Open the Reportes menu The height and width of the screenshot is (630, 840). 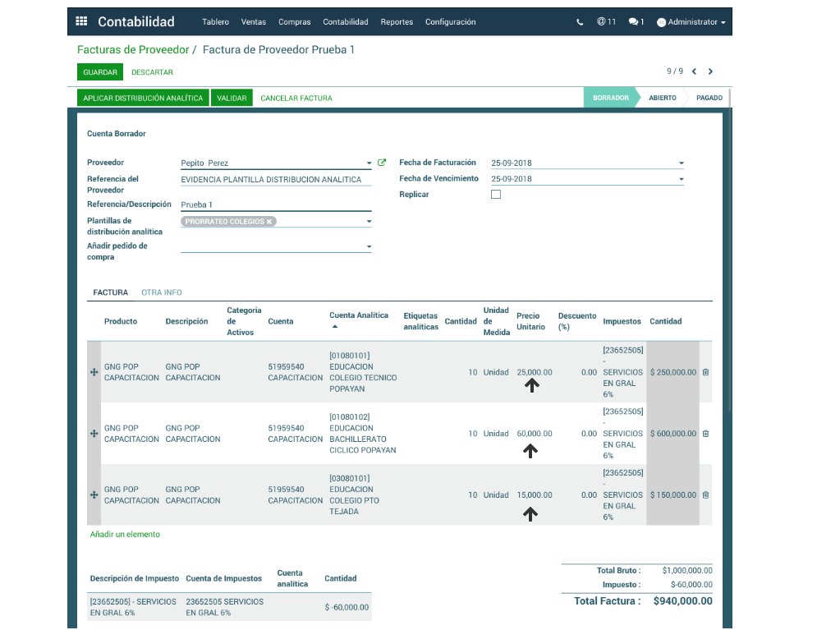tap(397, 22)
